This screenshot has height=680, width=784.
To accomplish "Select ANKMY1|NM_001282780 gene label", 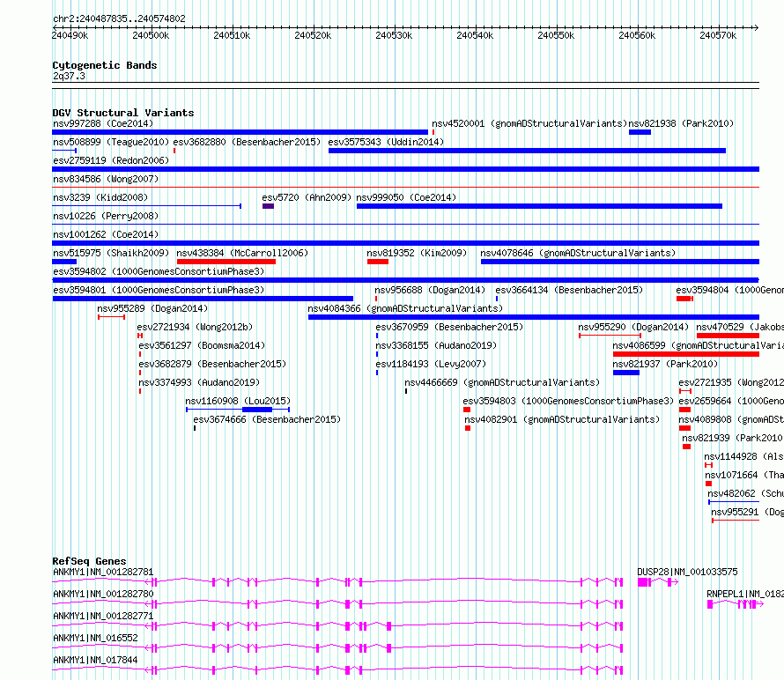I will (103, 594).
